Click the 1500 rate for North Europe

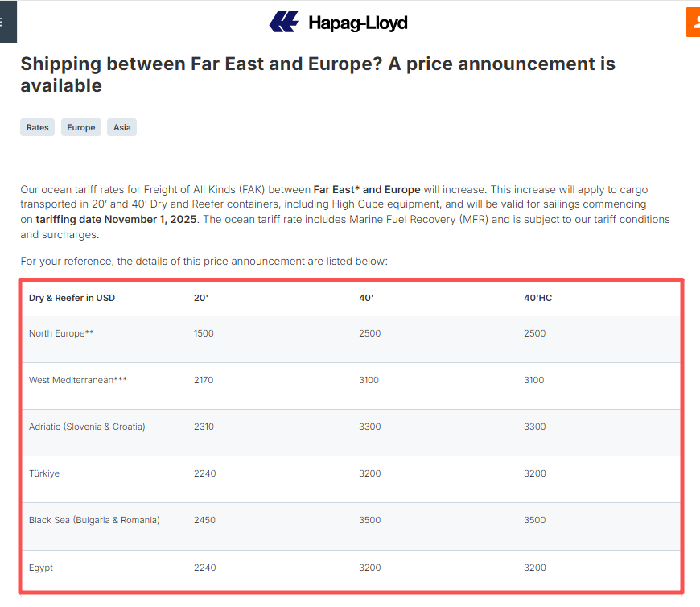(x=204, y=333)
